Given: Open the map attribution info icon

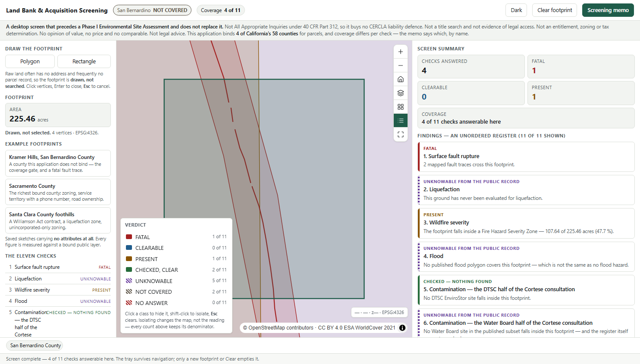Looking at the screenshot, I should (x=402, y=328).
